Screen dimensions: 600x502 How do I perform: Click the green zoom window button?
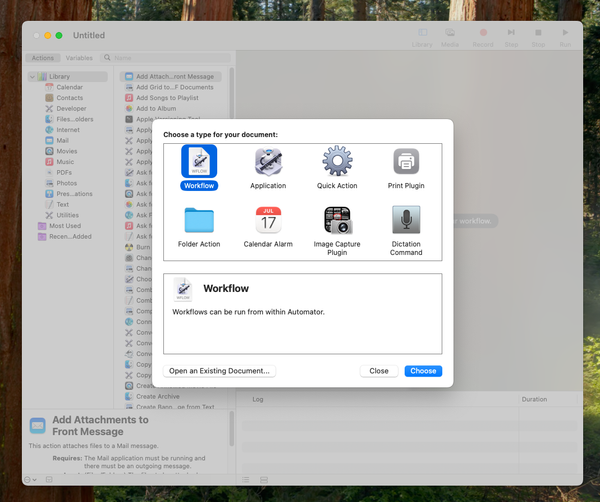pos(59,36)
